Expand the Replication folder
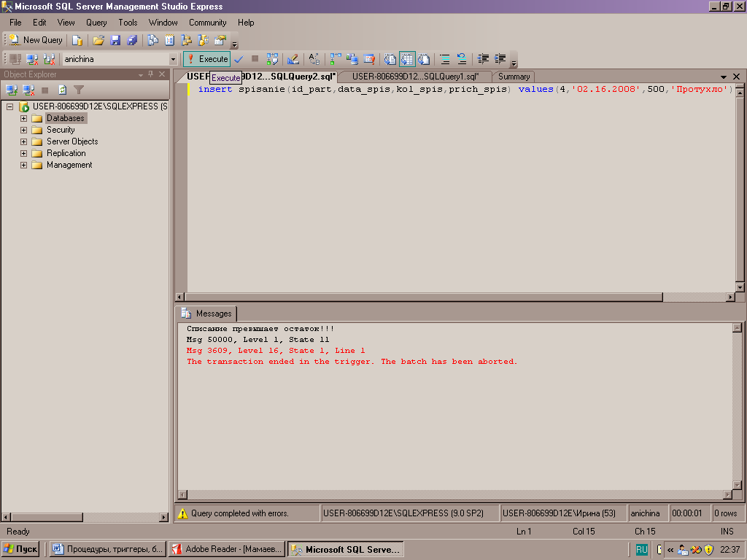747x560 pixels. [x=23, y=153]
